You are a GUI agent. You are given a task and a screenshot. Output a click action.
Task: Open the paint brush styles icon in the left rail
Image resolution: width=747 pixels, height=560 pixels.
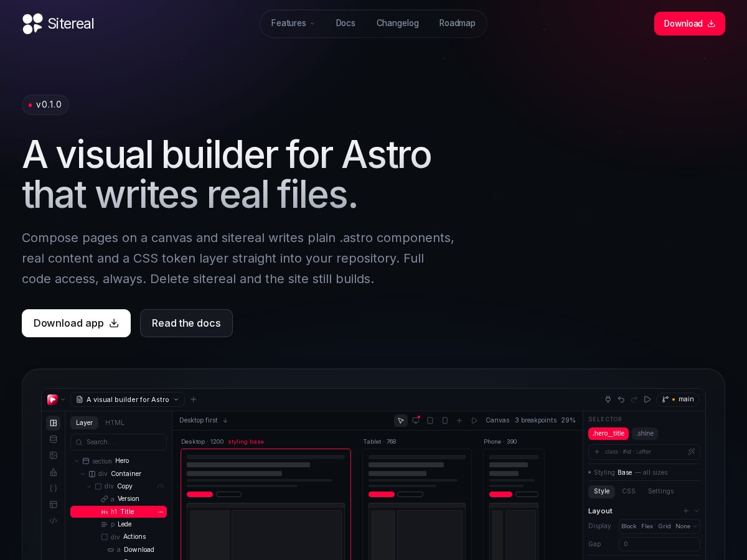(54, 472)
